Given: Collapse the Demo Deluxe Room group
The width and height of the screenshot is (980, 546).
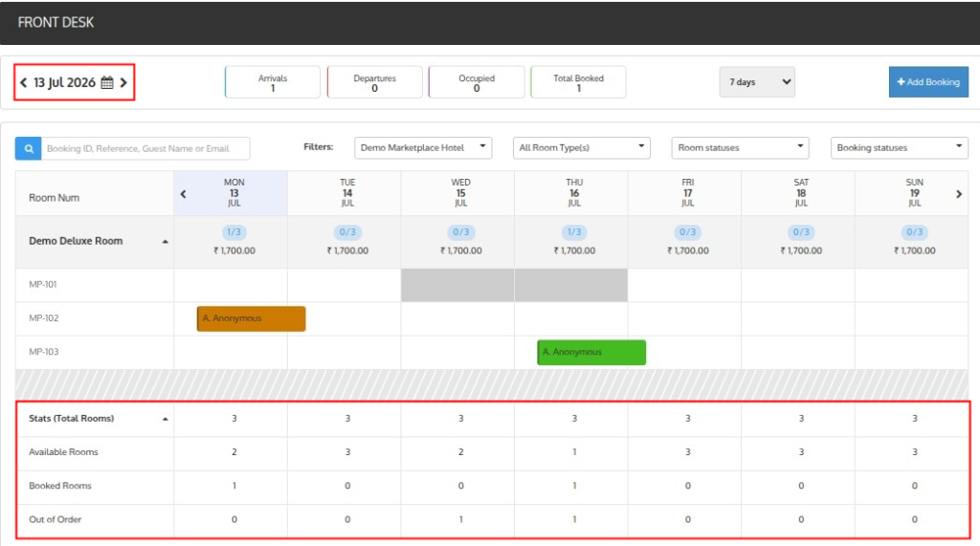Looking at the screenshot, I should point(165,242).
